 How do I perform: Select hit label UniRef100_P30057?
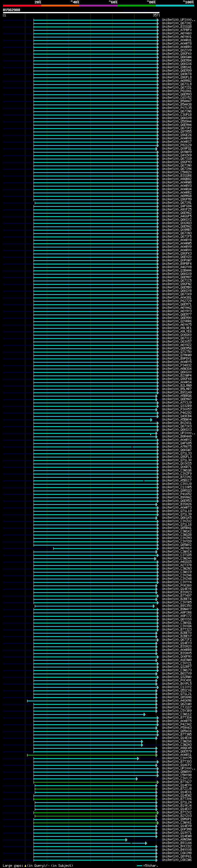tap(177, 410)
